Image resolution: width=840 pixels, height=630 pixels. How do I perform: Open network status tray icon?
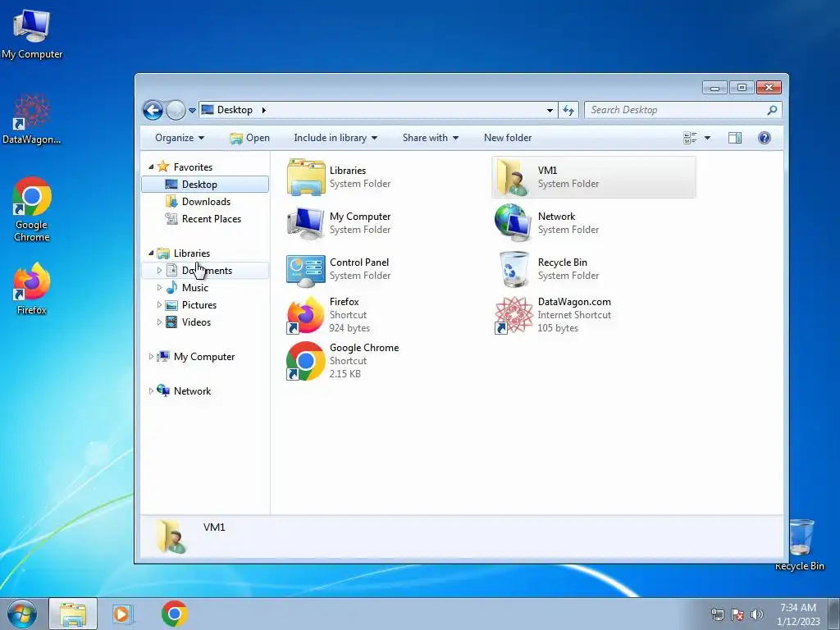point(717,614)
